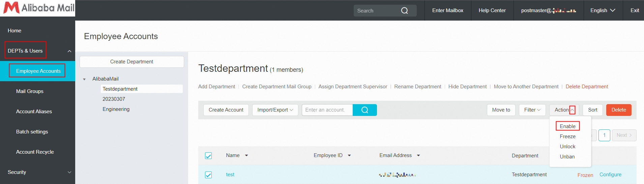Sort by Employee ID column arrow
The width and height of the screenshot is (644, 184).
pos(349,155)
